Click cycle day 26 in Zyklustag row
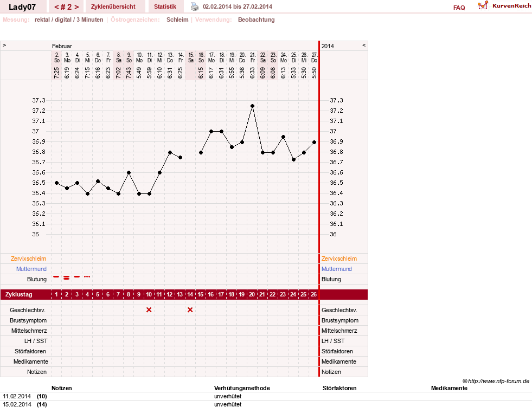 pos(313,295)
